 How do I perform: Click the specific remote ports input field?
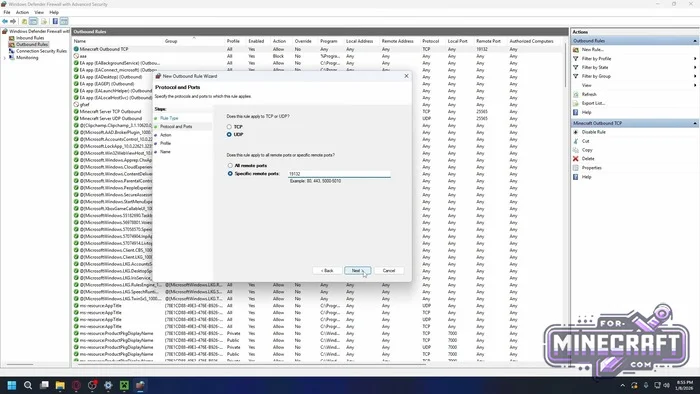pyautogui.click(x=339, y=174)
